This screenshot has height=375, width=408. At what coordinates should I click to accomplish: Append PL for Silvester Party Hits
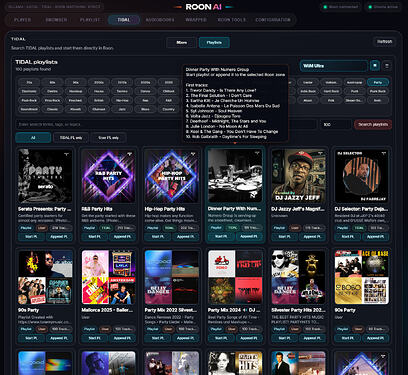coord(312,338)
